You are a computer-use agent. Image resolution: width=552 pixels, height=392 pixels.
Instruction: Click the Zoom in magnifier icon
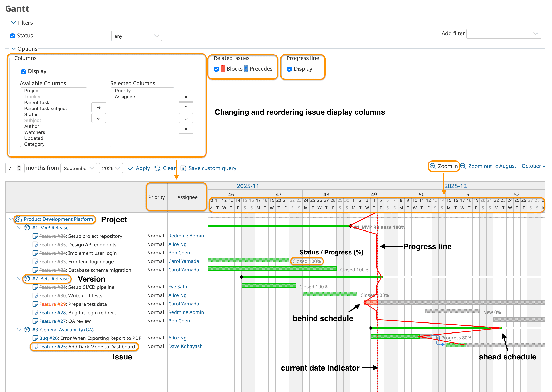point(433,166)
